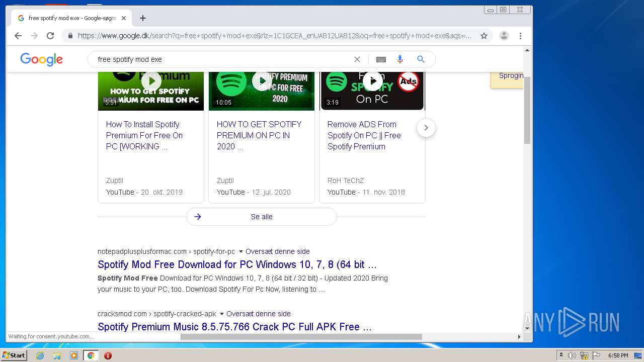Click the 'Se alle' button
This screenshot has height=362, width=644.
pos(262,217)
